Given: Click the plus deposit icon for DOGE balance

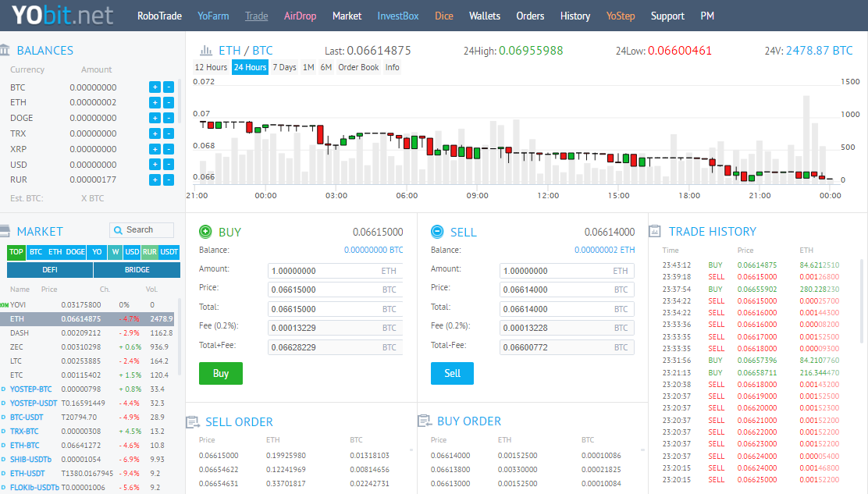Looking at the screenshot, I should [155, 118].
